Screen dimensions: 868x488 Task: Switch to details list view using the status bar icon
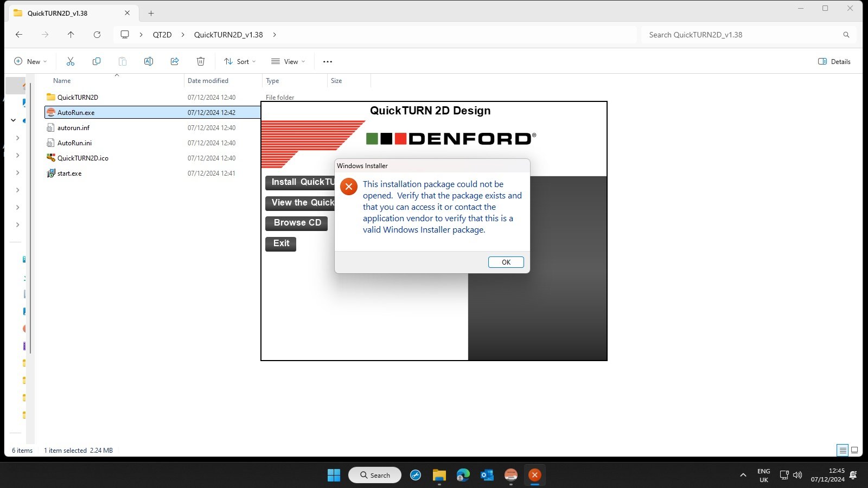(x=843, y=450)
